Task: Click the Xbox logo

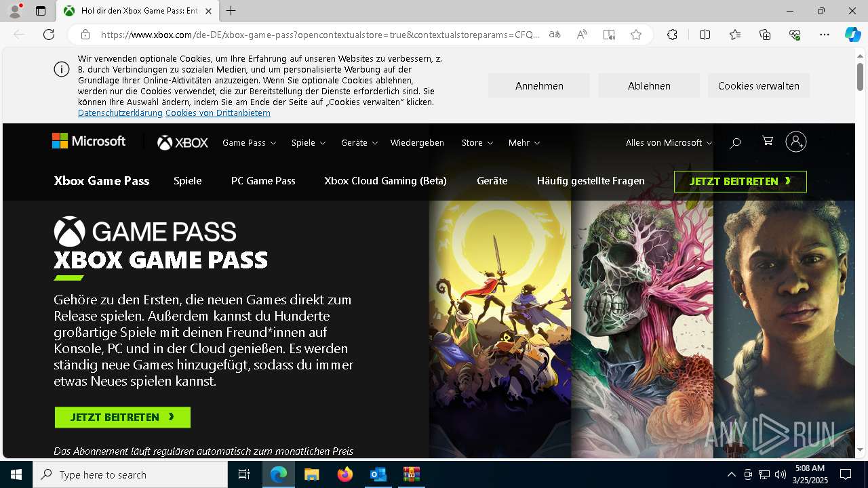Action: pyautogui.click(x=182, y=142)
